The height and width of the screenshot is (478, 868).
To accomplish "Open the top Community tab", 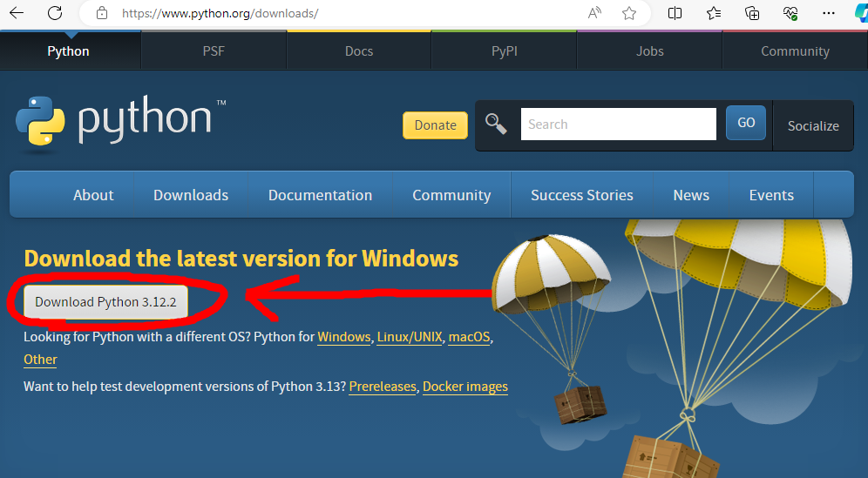I will (795, 50).
